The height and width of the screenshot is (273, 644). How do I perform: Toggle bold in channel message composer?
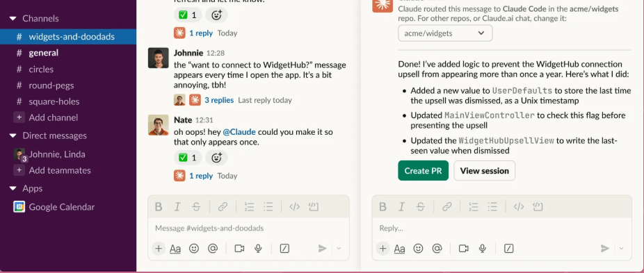click(x=159, y=207)
